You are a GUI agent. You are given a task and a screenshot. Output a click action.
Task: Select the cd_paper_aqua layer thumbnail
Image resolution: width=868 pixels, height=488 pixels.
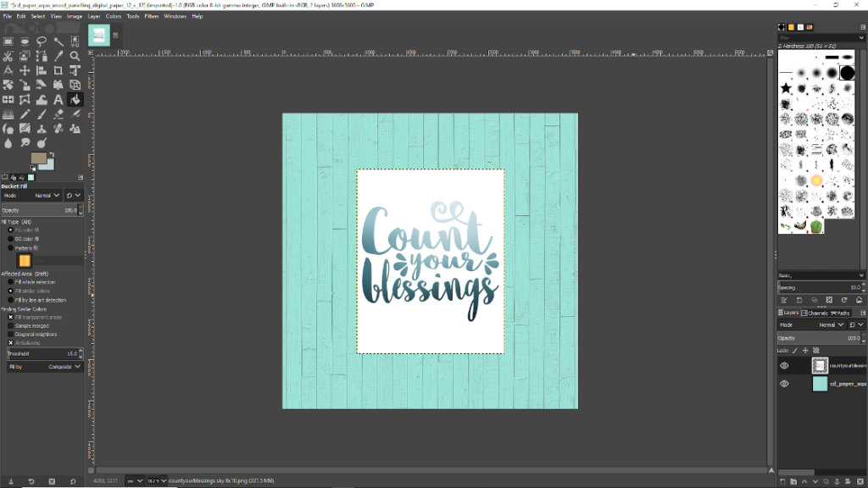pos(820,384)
